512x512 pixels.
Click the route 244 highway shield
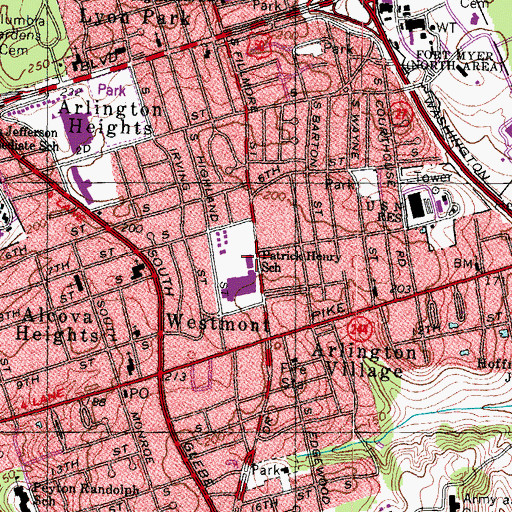pos(360,330)
